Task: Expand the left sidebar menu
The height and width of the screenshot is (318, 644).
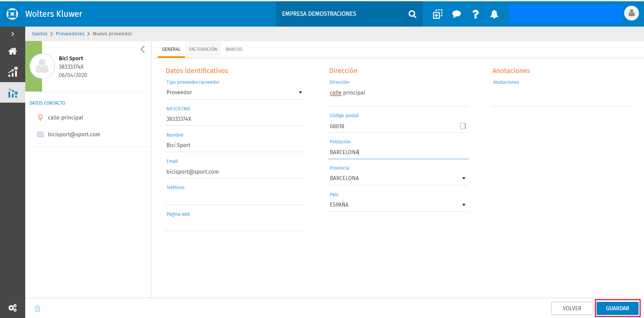Action: [x=12, y=34]
